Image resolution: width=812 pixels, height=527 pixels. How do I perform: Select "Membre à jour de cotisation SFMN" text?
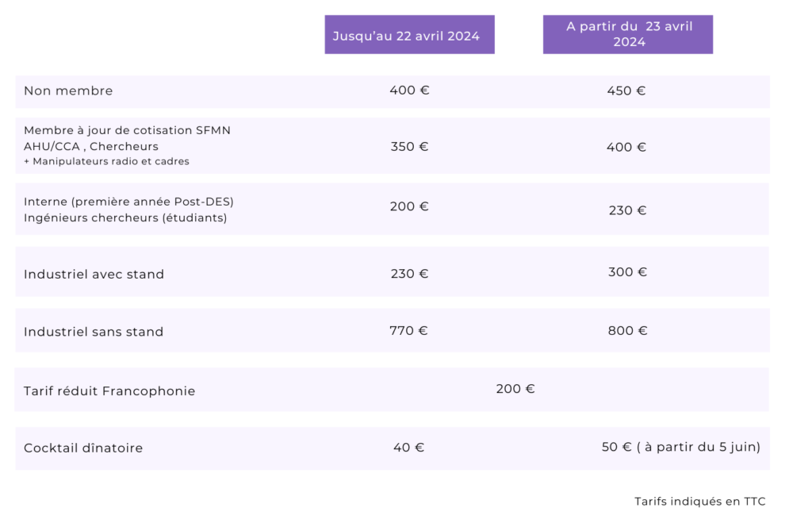coord(127,130)
